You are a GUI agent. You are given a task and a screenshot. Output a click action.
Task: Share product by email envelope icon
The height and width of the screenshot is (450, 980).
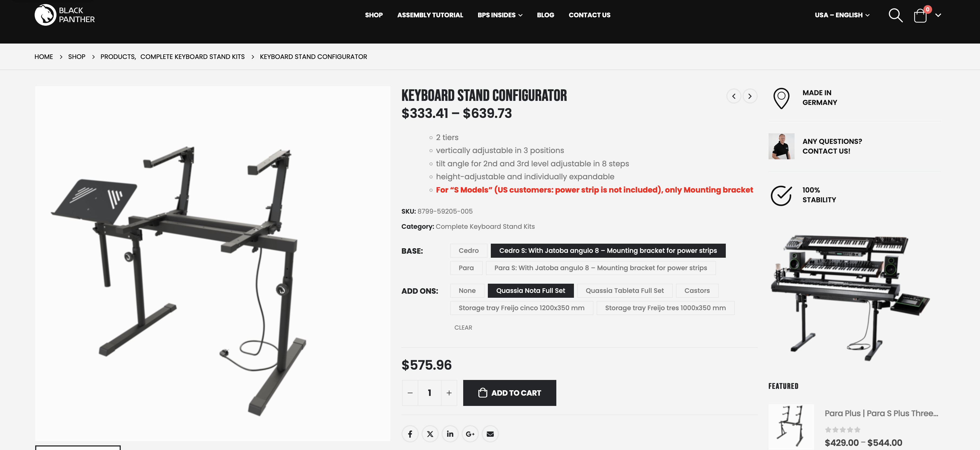point(490,434)
